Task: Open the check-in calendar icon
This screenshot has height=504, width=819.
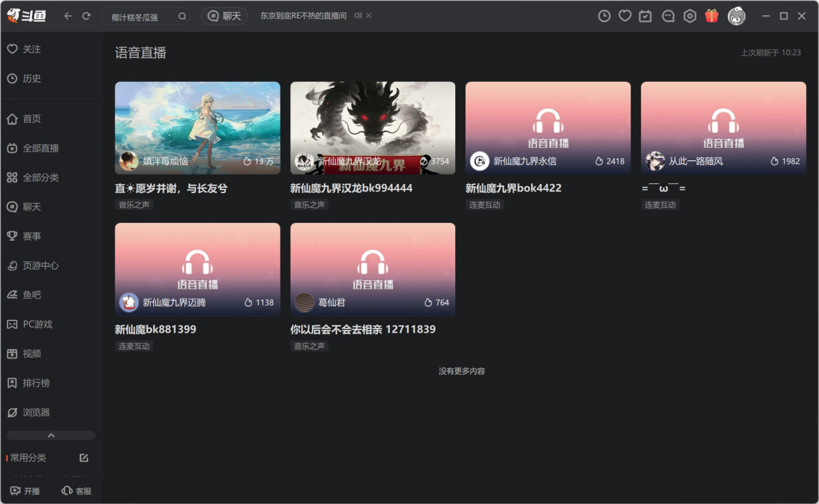Action: tap(645, 15)
